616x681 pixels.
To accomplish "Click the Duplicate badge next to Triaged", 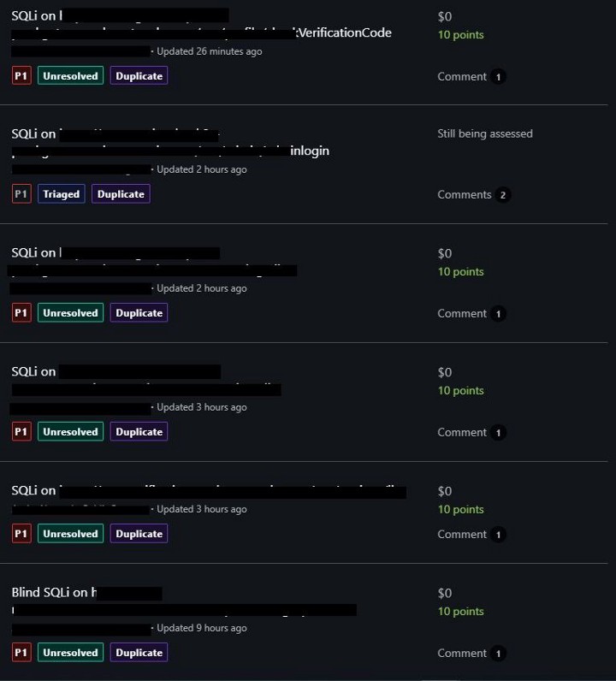I will tap(121, 194).
